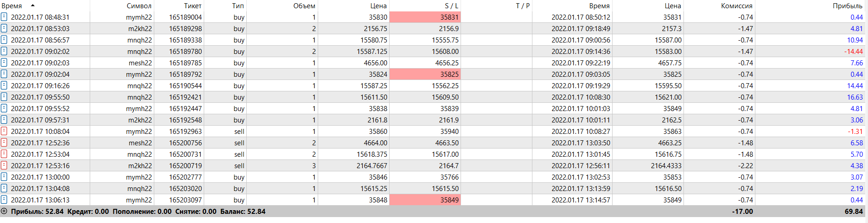Sort by the Прибыль column header

[x=847, y=6]
